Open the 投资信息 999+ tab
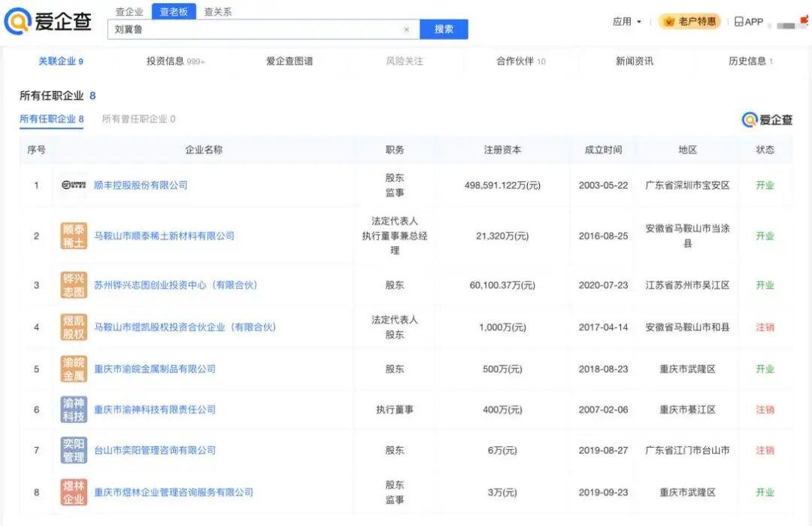 click(x=175, y=61)
